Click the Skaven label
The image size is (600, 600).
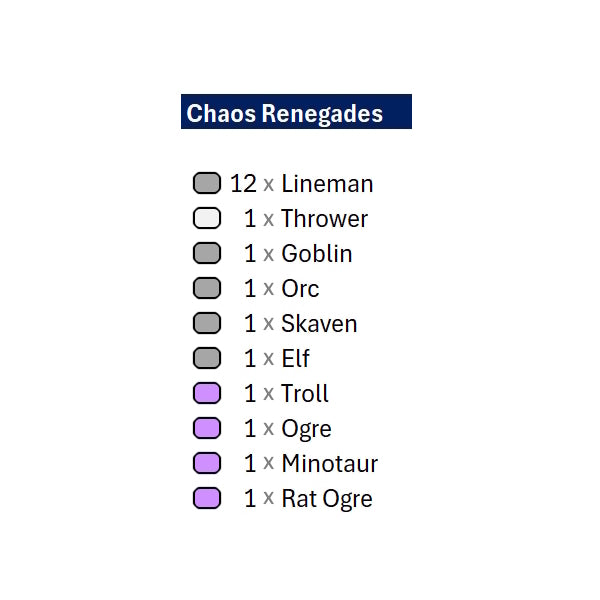[x=319, y=324]
